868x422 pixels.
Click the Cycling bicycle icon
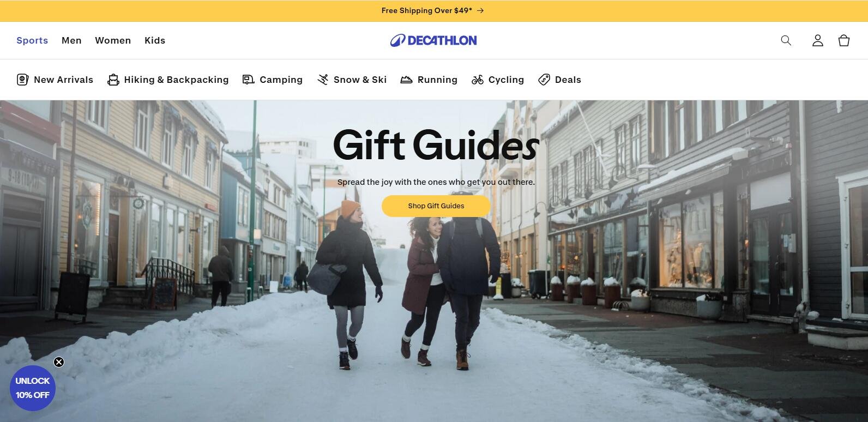[x=478, y=80]
